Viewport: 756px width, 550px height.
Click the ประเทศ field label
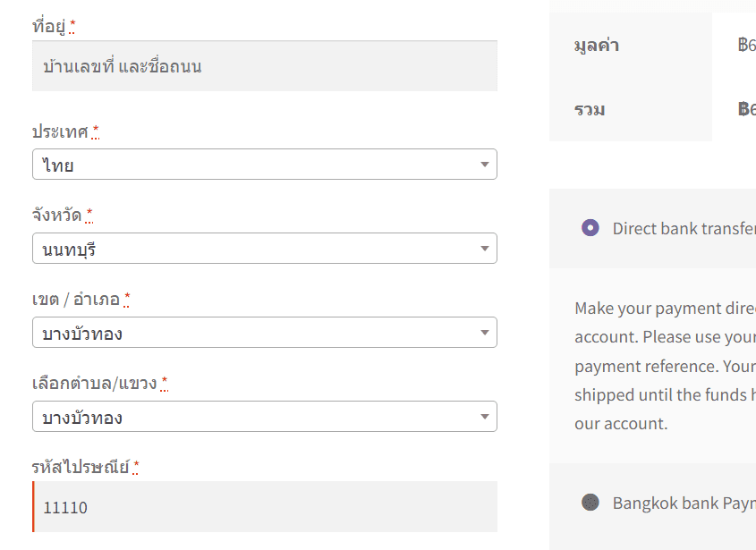60,131
